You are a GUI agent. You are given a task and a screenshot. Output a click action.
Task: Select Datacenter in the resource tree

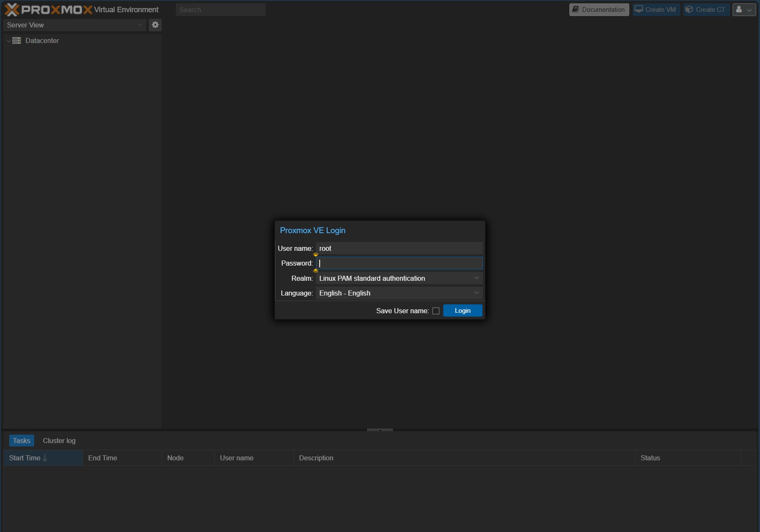coord(42,40)
